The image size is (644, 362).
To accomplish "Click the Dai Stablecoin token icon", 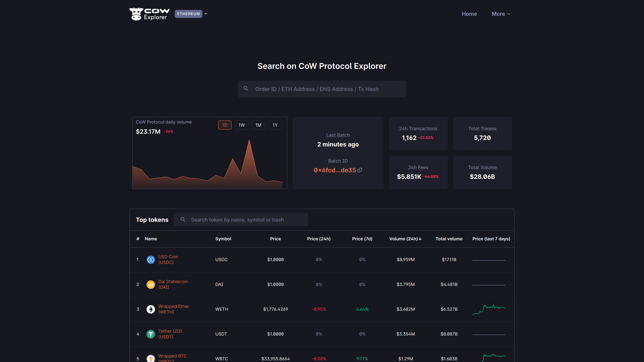I will coord(150,284).
